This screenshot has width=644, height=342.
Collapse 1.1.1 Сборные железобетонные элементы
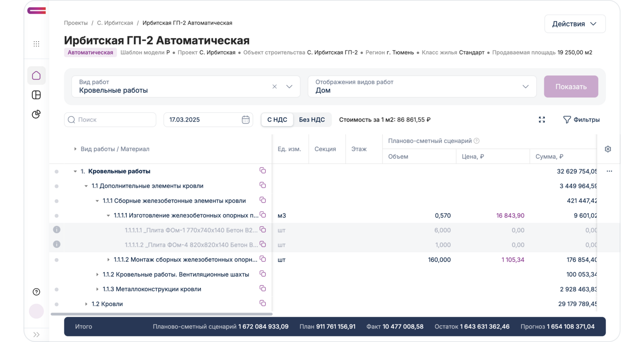[97, 201]
